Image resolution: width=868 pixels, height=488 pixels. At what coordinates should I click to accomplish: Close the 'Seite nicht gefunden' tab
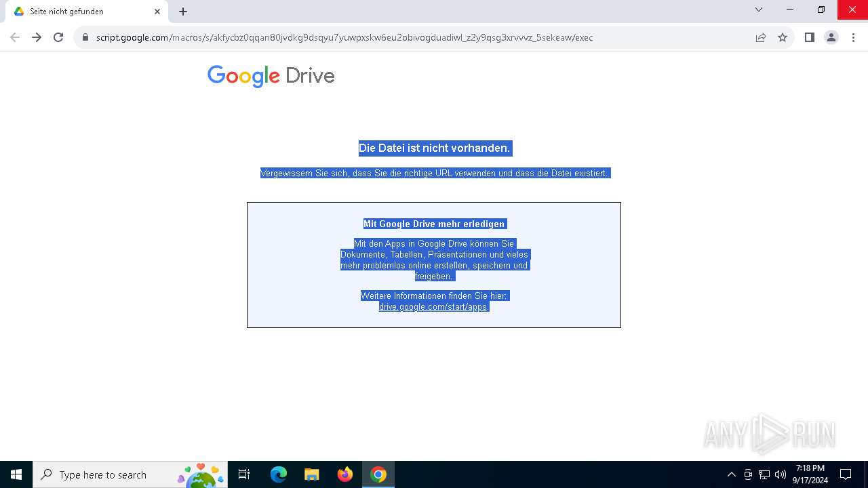coord(157,12)
